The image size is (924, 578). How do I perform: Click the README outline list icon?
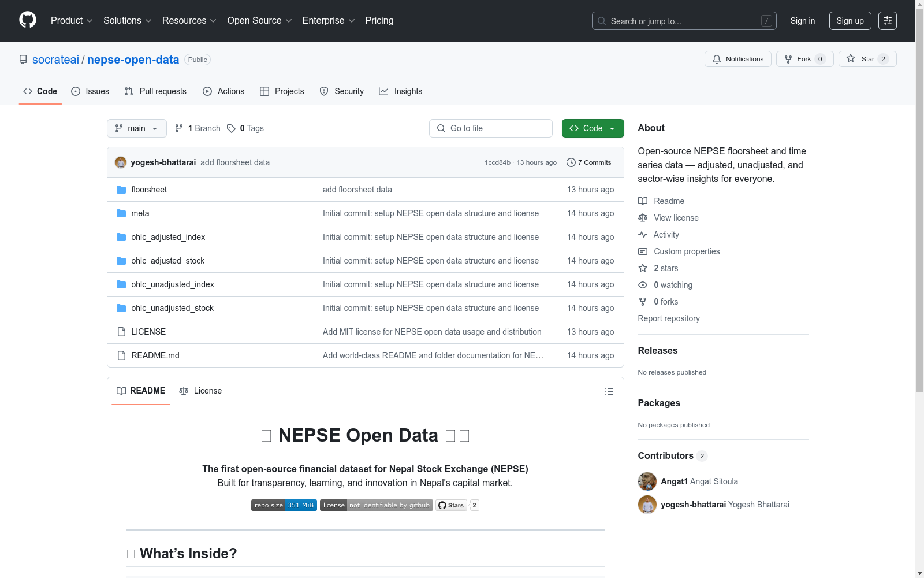pyautogui.click(x=609, y=391)
